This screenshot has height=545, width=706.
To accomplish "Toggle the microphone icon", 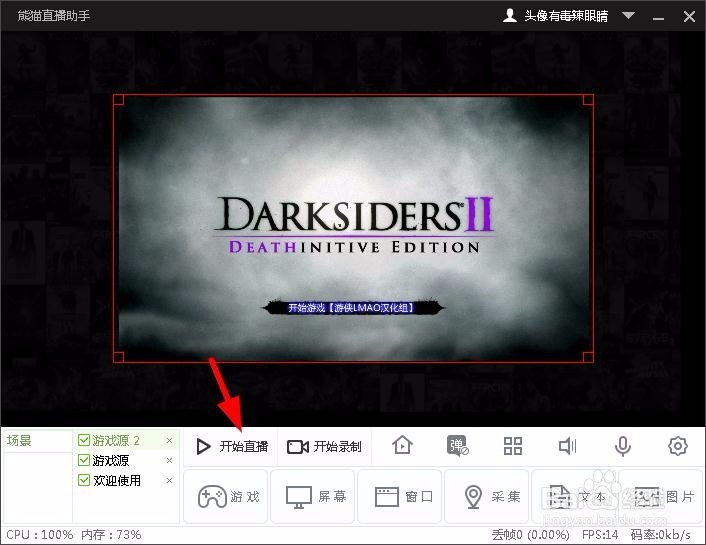I will pyautogui.click(x=623, y=446).
